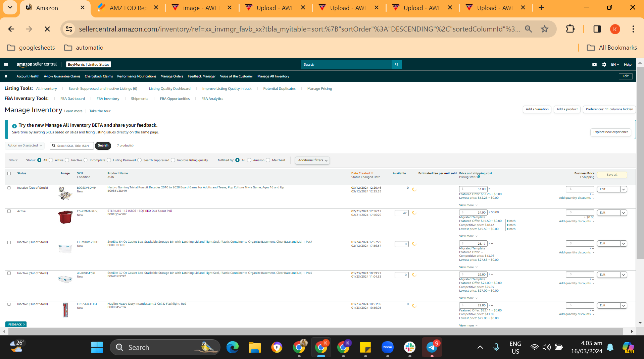Open a new browser tab with plus

tap(541, 8)
